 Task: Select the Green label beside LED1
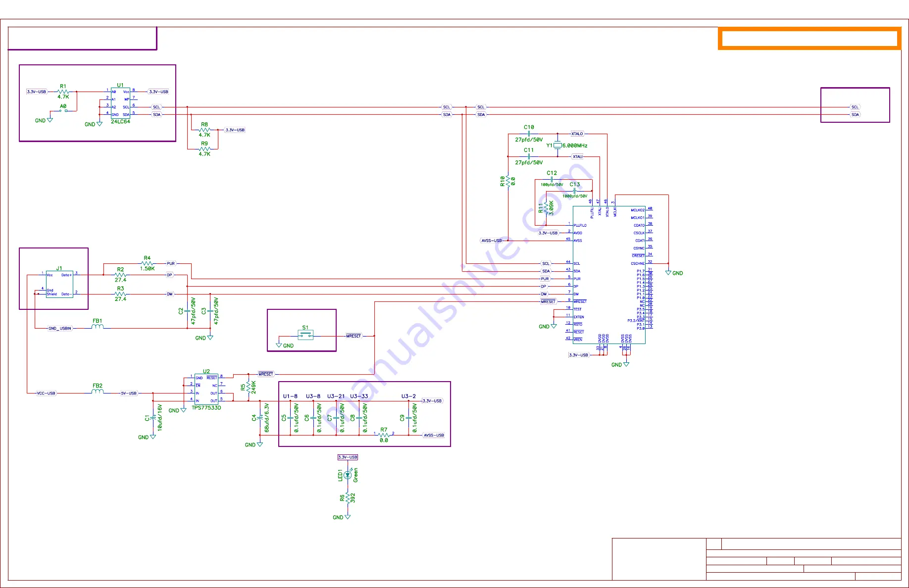(x=355, y=475)
